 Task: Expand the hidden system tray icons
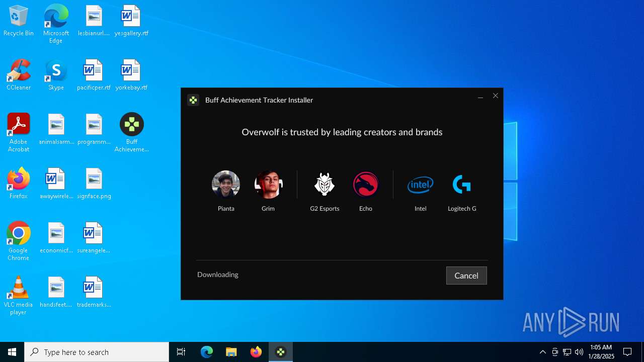(x=542, y=352)
